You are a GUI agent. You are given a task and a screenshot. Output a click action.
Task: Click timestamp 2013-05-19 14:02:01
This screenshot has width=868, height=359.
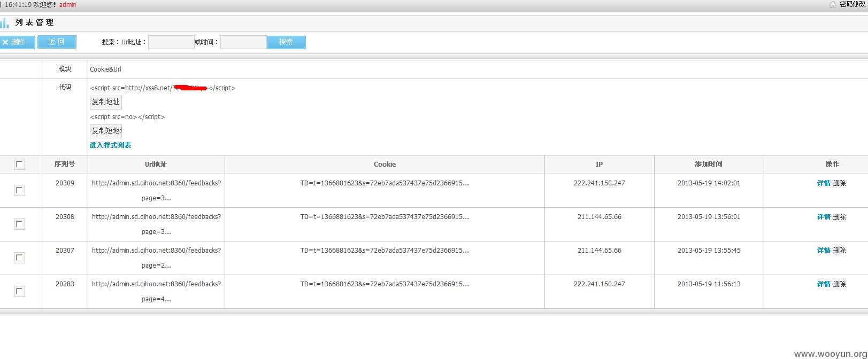tap(709, 183)
